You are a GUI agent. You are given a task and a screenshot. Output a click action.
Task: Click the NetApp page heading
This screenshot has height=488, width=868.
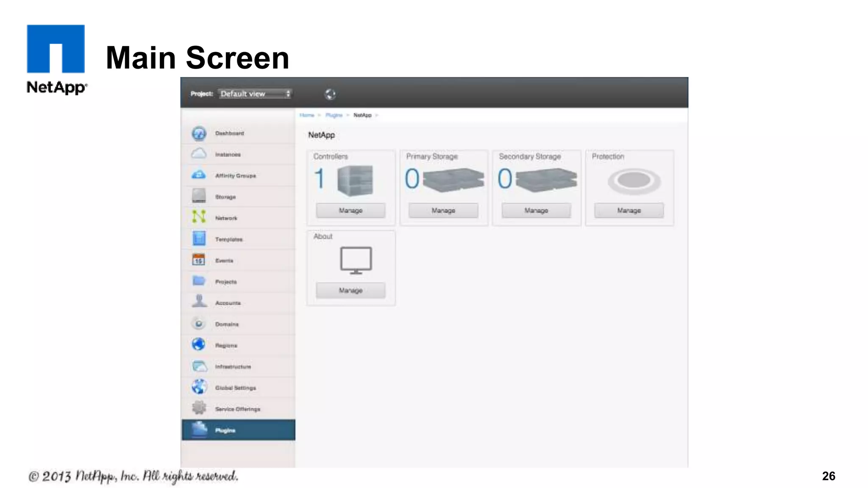(x=321, y=135)
